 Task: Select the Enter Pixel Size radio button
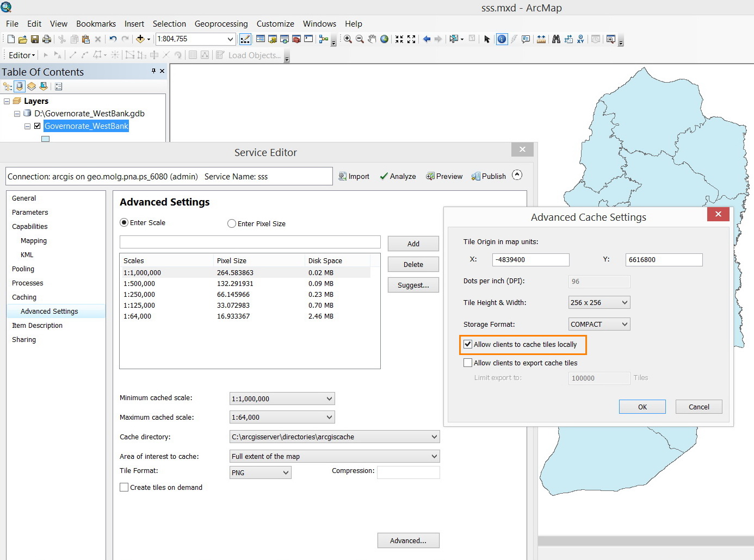pos(232,223)
